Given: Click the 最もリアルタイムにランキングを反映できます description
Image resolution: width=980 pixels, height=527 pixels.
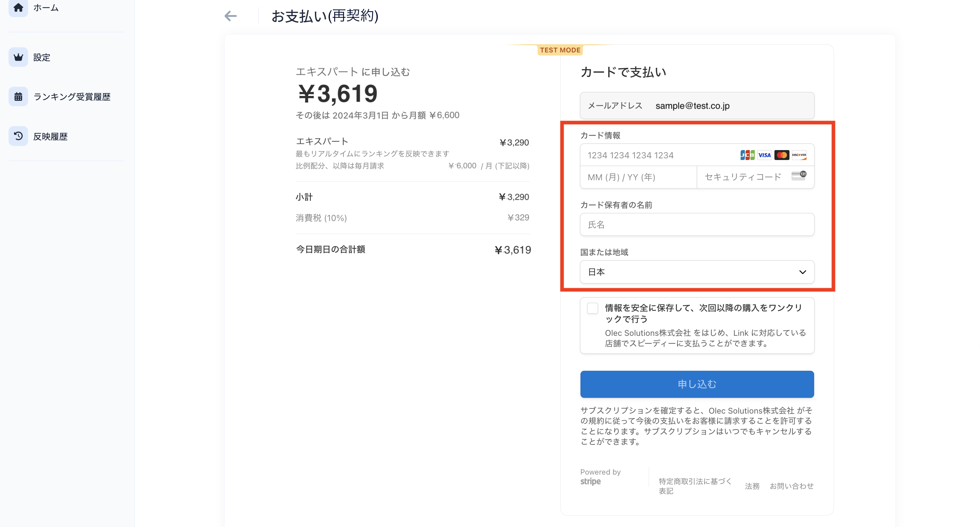Looking at the screenshot, I should pos(372,154).
